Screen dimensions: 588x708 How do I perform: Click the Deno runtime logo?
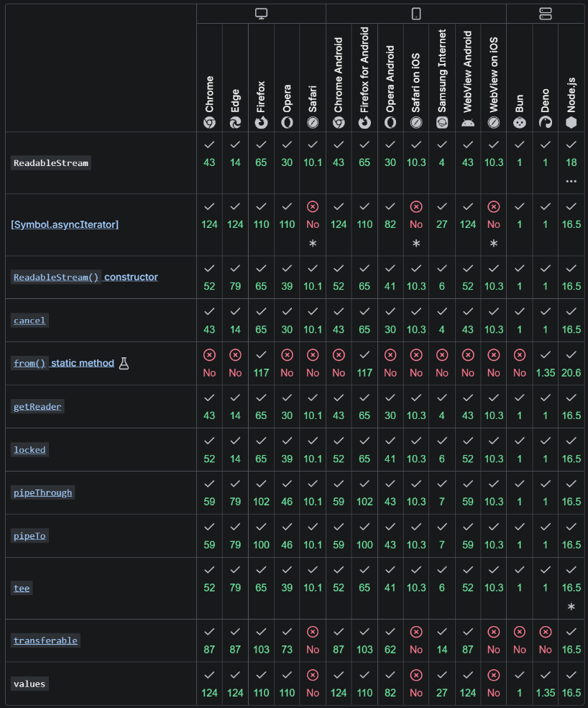545,122
